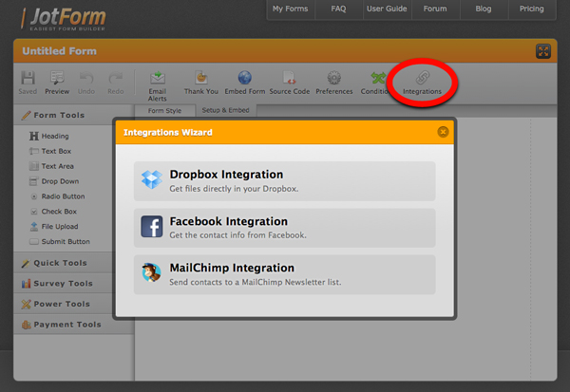Switch to the Form Style tab
570x392 pixels.
click(x=164, y=110)
